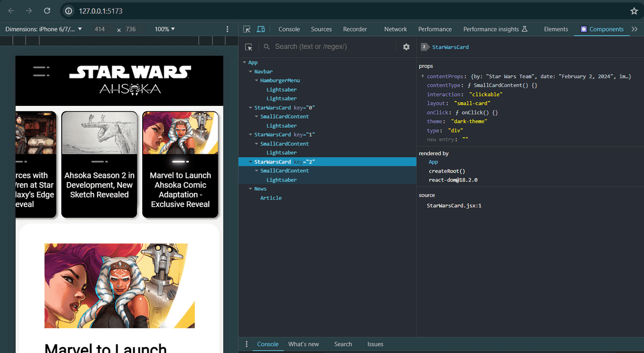Click the hamburger menu in Star Wars navbar

41,71
